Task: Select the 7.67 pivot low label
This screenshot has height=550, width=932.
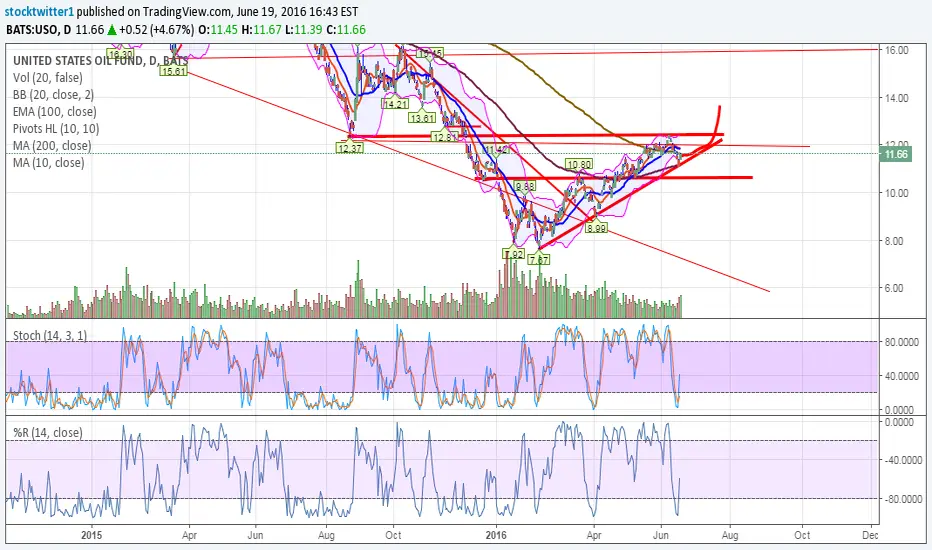Action: [538, 259]
